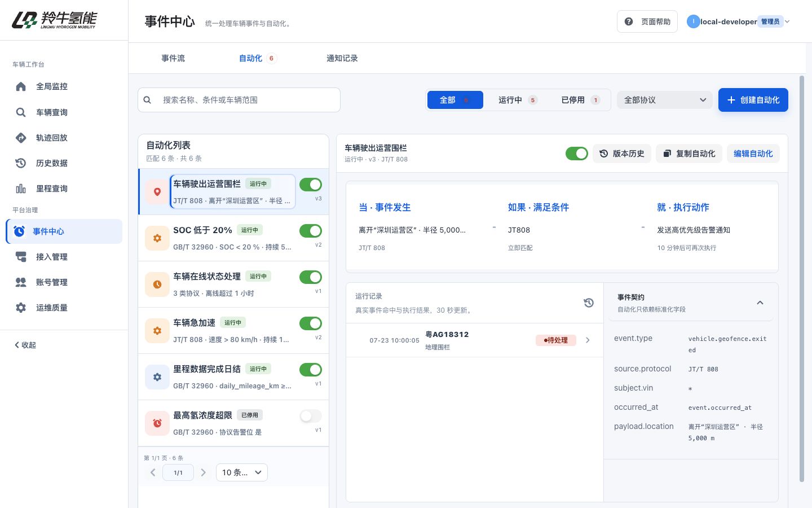Image resolution: width=812 pixels, height=508 pixels.
Task: Toggle the 里程数据完成日结 switch
Action: tap(311, 370)
